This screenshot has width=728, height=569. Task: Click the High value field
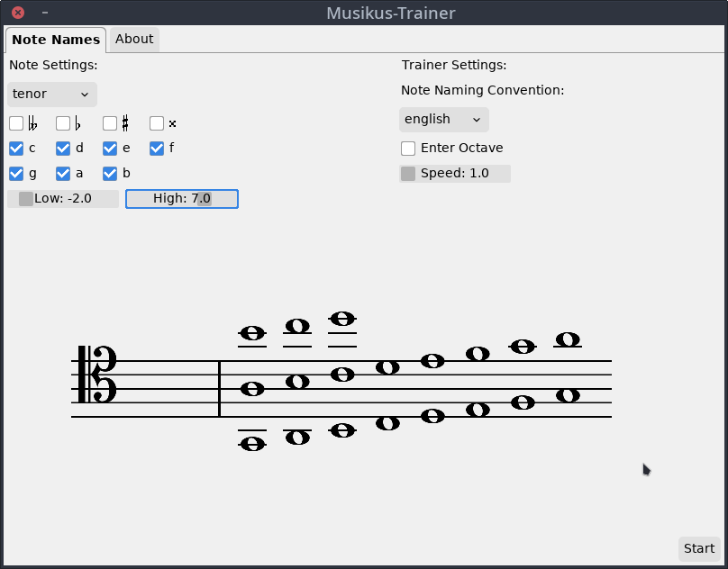[182, 199]
